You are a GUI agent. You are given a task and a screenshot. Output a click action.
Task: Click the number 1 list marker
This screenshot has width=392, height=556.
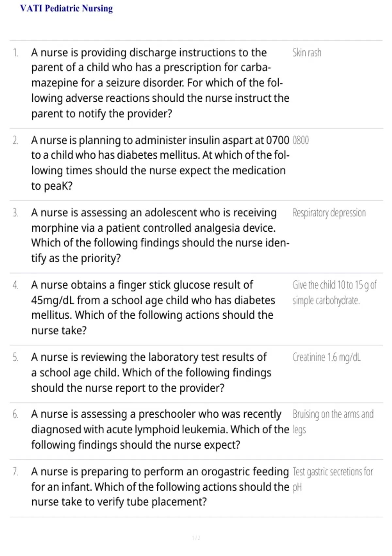[15, 53]
